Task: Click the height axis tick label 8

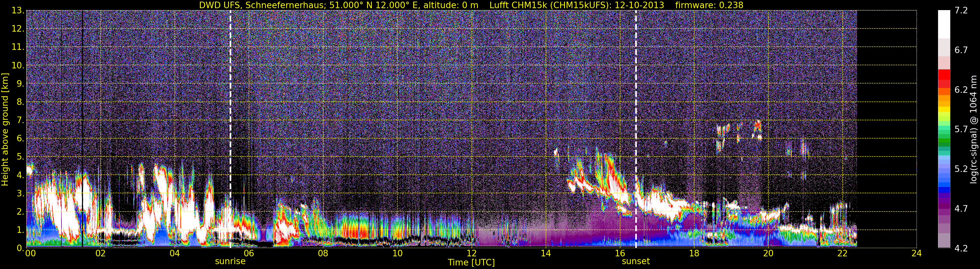Action: pos(20,102)
